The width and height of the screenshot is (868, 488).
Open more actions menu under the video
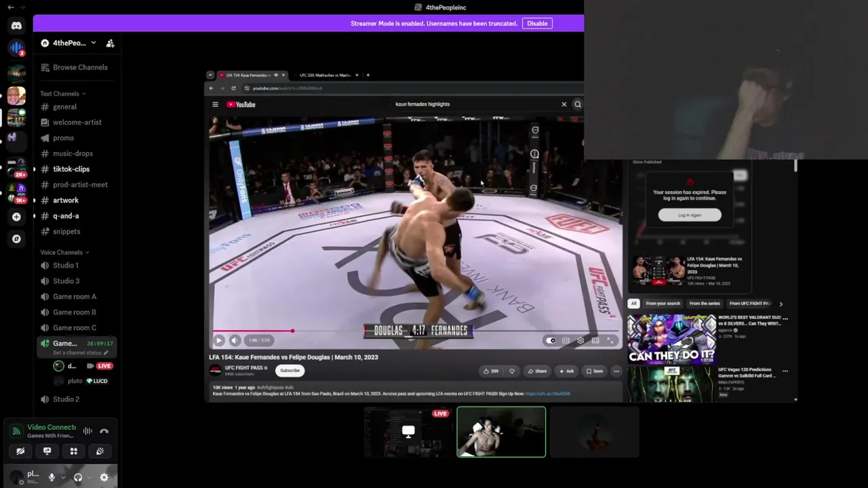[x=616, y=371]
